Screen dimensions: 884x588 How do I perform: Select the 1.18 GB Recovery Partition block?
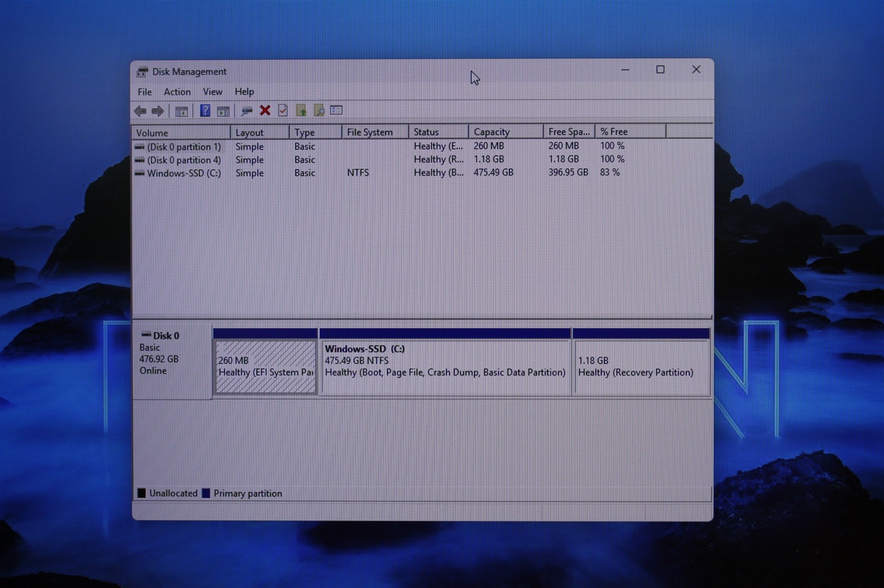pos(641,366)
